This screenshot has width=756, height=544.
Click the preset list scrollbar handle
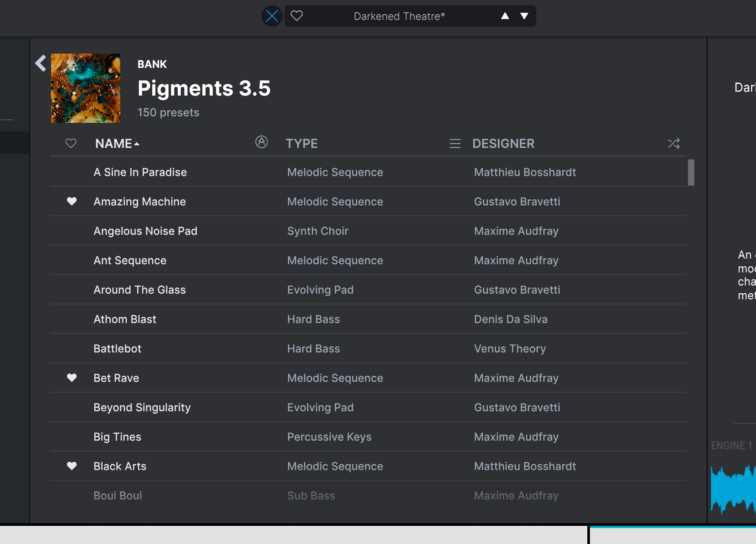691,173
